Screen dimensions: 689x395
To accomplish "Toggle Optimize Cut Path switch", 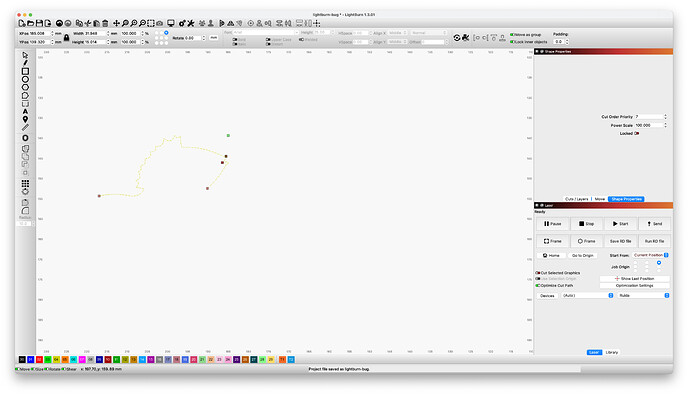I will coord(538,286).
